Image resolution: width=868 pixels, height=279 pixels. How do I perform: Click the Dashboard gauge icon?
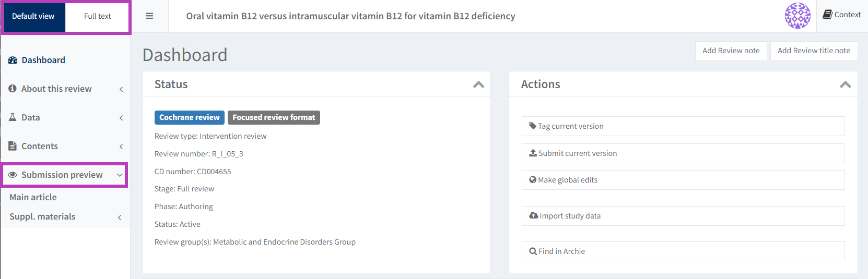click(13, 60)
